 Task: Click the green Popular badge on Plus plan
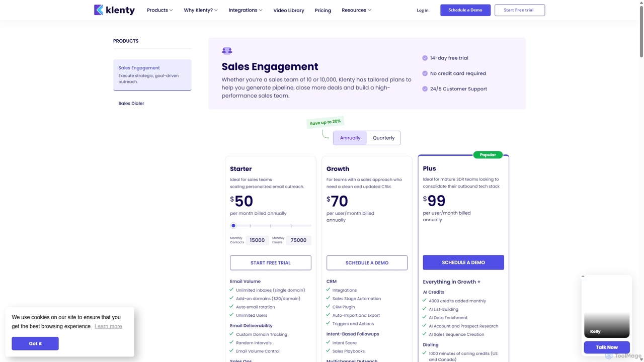[x=488, y=155]
